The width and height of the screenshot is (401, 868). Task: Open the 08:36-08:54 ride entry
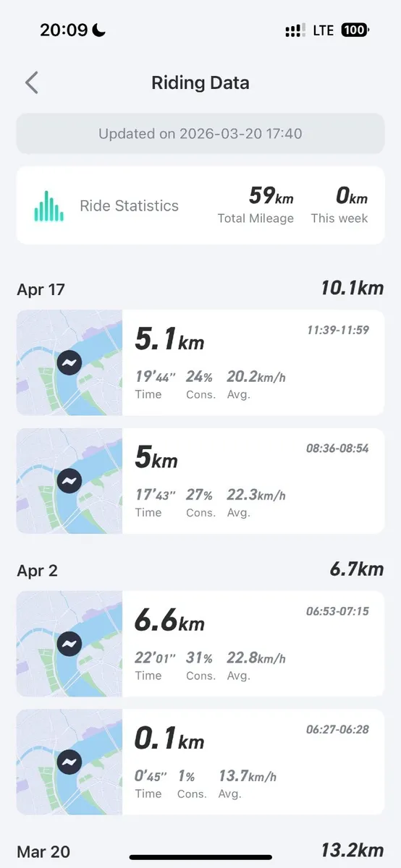tap(200, 480)
